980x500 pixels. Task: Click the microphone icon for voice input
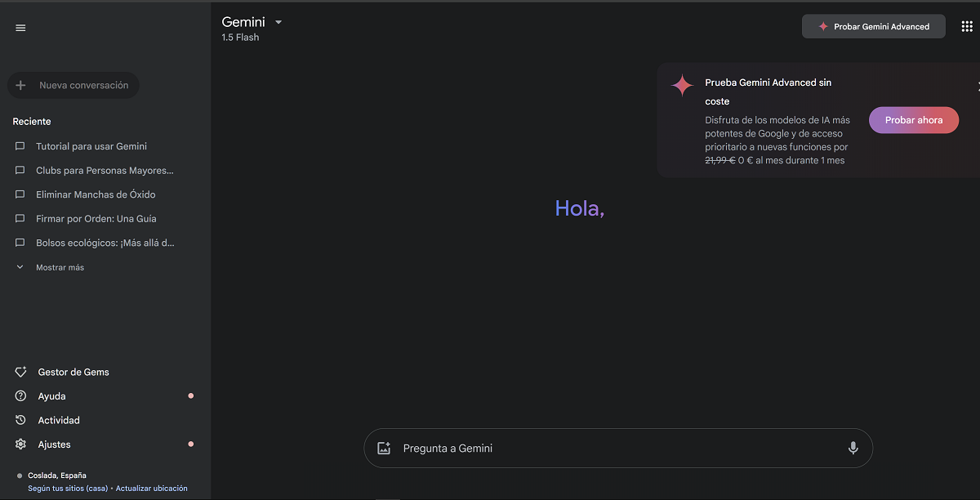click(x=853, y=449)
